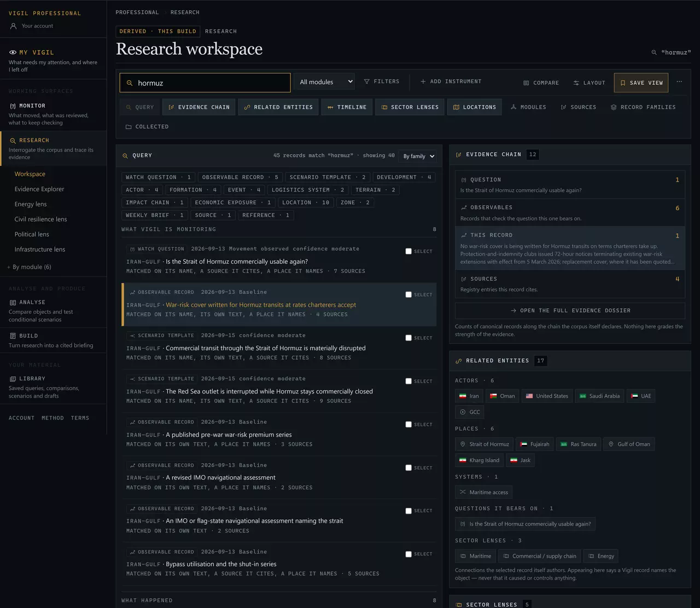
Task: Click the Your account person icon
Action: click(x=13, y=26)
